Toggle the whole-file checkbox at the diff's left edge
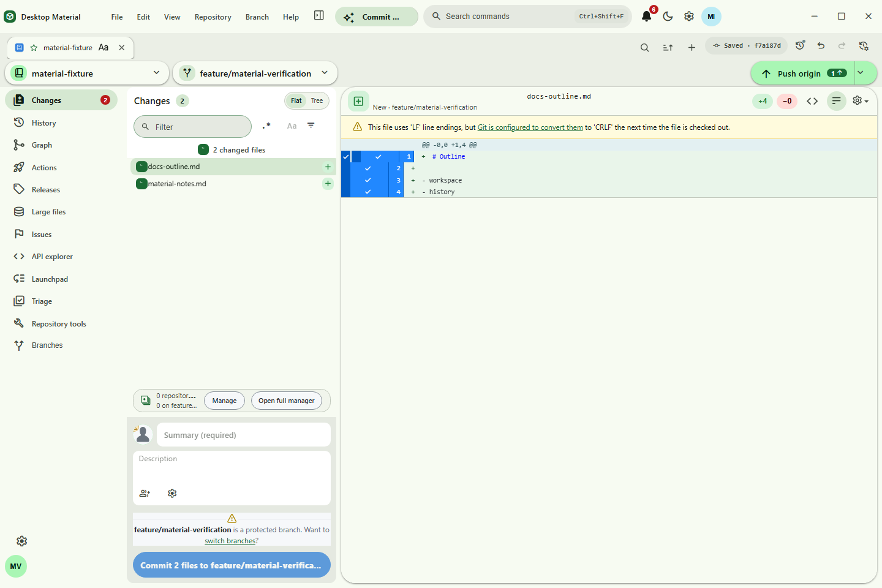The image size is (882, 588). (345, 157)
